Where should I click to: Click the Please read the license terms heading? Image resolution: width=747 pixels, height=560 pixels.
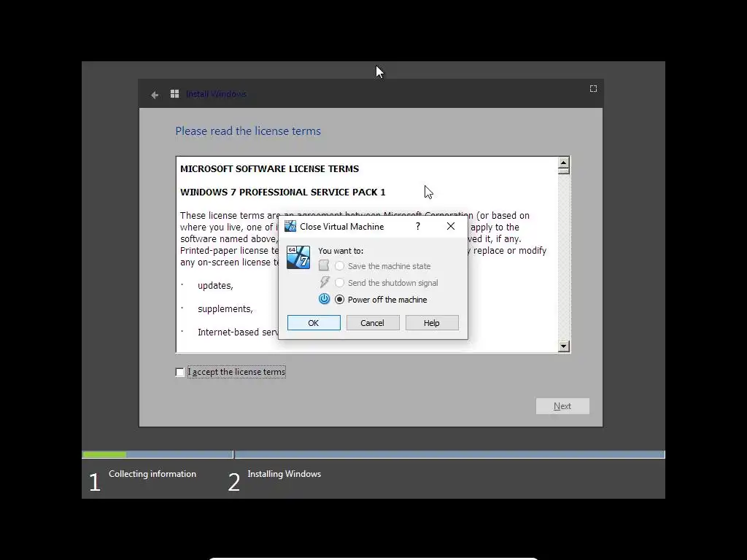(248, 131)
